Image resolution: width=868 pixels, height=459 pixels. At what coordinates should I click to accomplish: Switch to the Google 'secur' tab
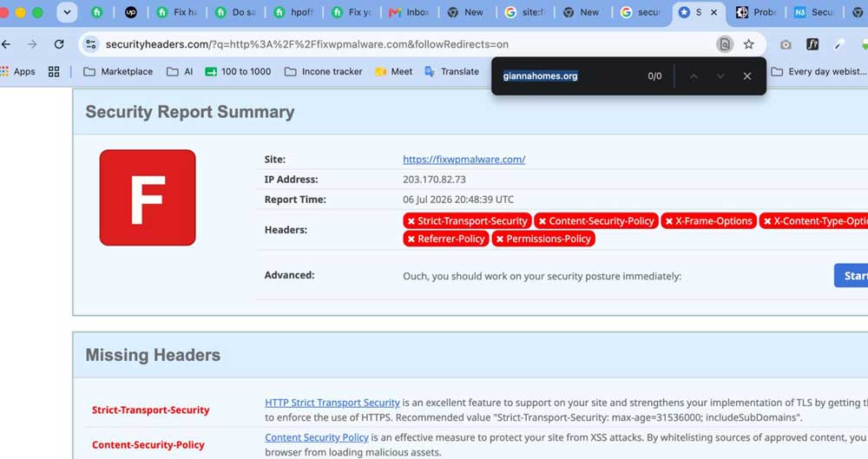(x=641, y=12)
